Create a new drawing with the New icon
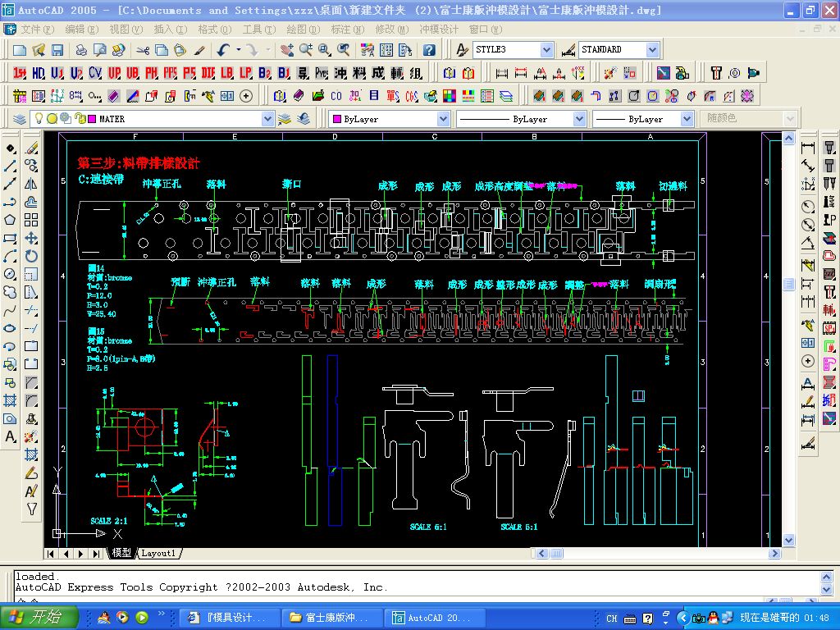 pos(20,50)
